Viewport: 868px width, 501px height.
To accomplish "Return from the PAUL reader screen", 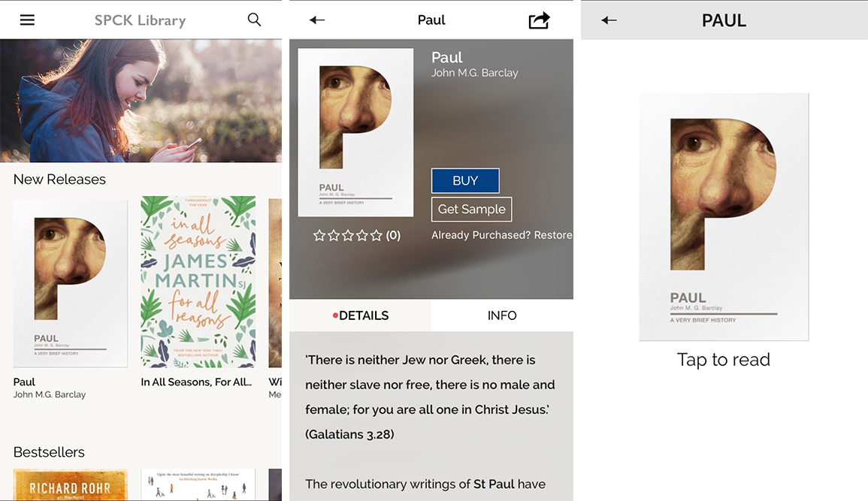I will (x=609, y=20).
